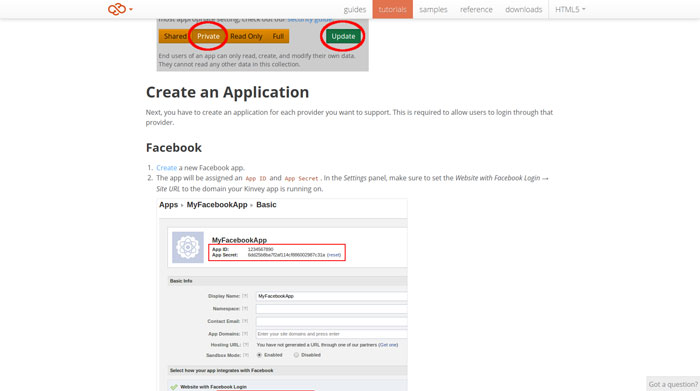Image resolution: width=700 pixels, height=391 pixels.
Task: Click the Basic breadcrumb entry
Action: tap(266, 205)
